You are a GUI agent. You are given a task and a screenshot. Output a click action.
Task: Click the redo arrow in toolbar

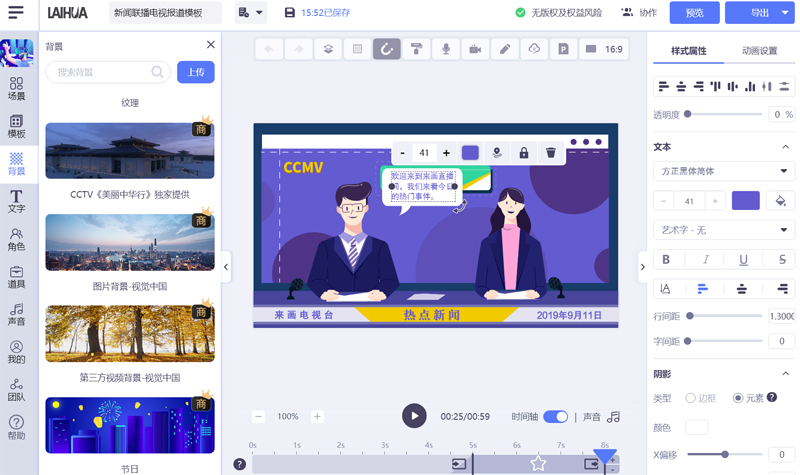298,49
